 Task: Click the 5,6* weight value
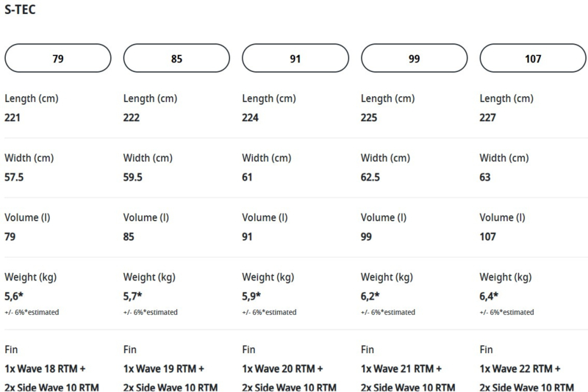(15, 296)
